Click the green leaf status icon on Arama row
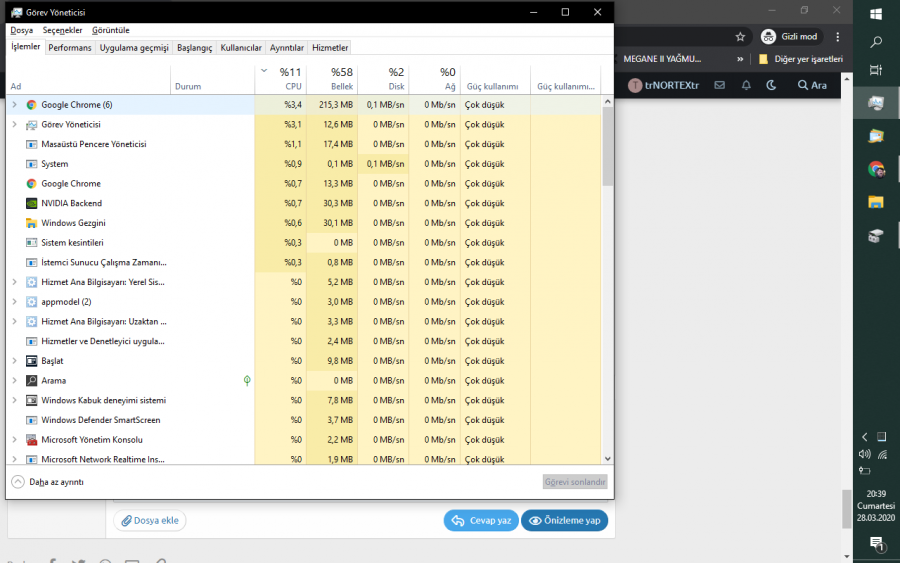900x563 pixels. 247,380
